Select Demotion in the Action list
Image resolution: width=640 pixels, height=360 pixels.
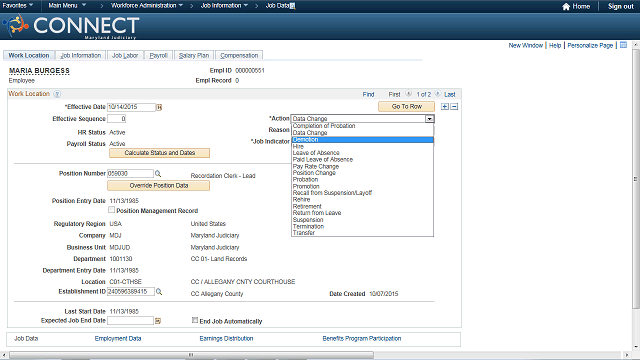pos(362,140)
